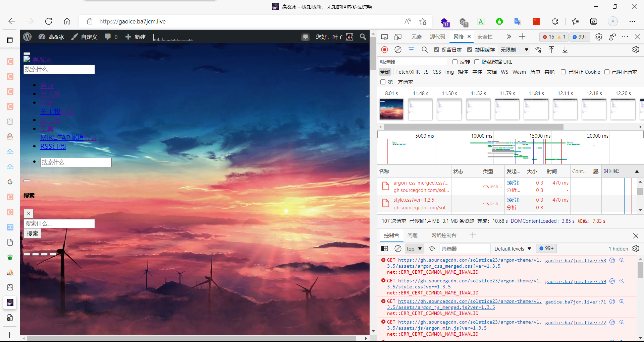Clear console messages

tap(398, 249)
